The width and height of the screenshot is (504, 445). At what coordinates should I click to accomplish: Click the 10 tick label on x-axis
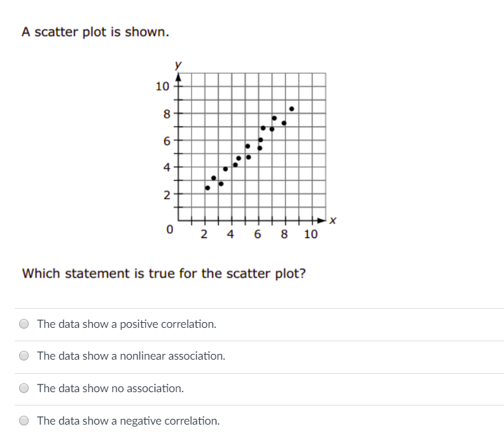coord(311,234)
